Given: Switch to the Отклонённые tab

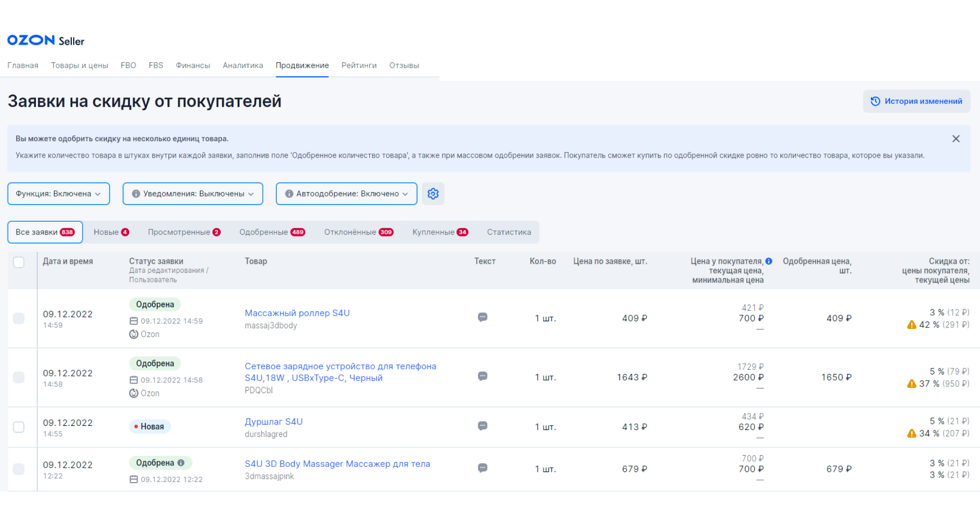Looking at the screenshot, I should [x=359, y=232].
